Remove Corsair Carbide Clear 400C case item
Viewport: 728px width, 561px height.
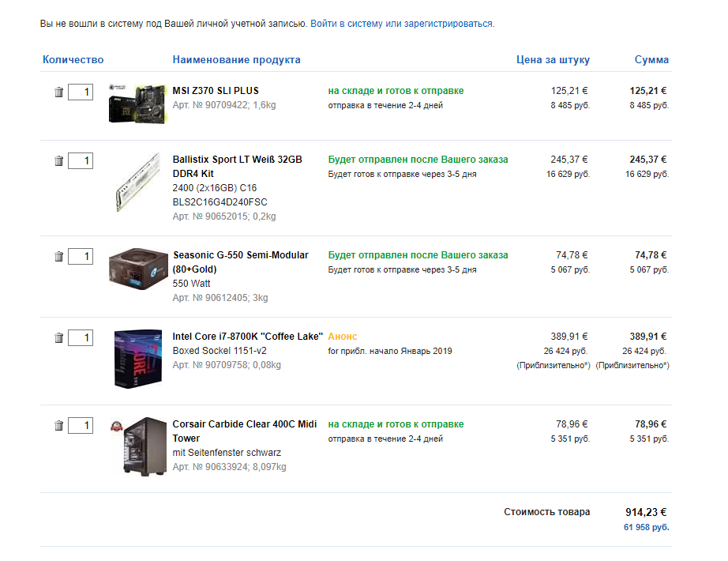(58, 426)
